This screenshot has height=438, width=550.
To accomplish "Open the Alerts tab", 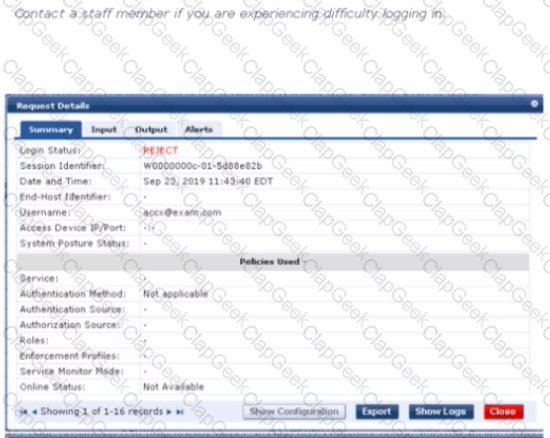I will [x=199, y=130].
